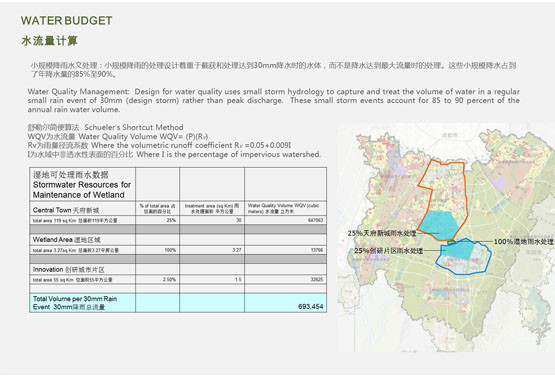The height and width of the screenshot is (388, 555).
Task: Click the cyan area inside blue boundary
Action: 458,248
